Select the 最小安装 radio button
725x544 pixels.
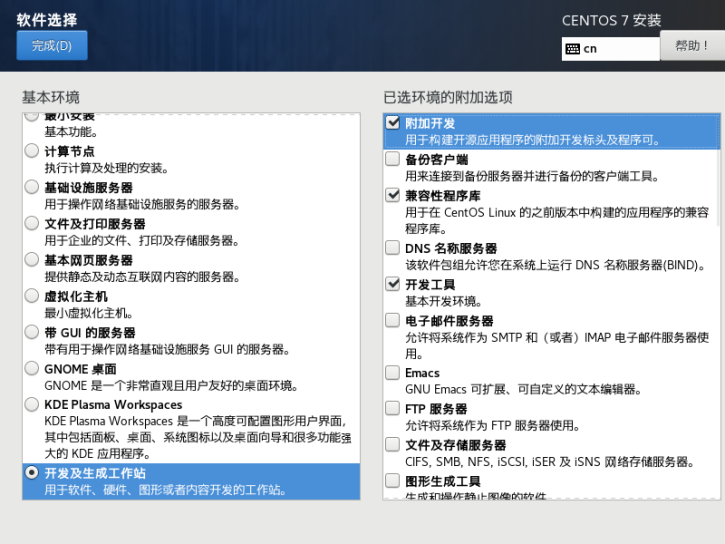tap(31, 116)
